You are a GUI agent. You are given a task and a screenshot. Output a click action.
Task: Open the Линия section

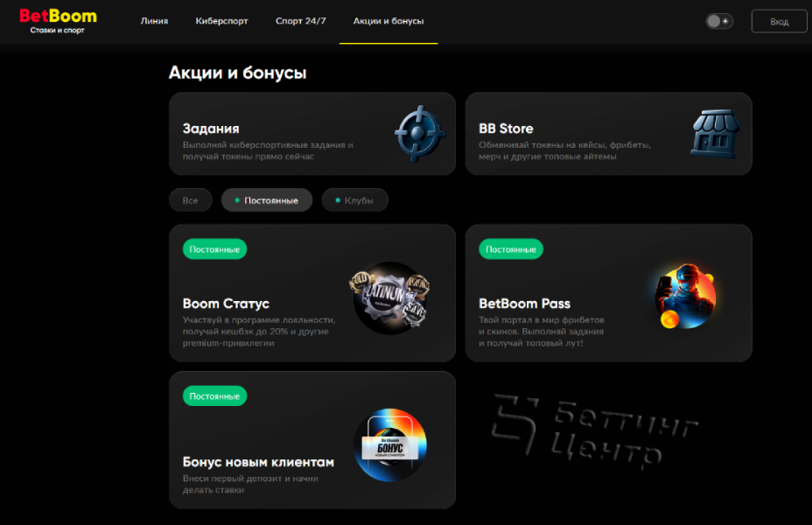coord(154,21)
